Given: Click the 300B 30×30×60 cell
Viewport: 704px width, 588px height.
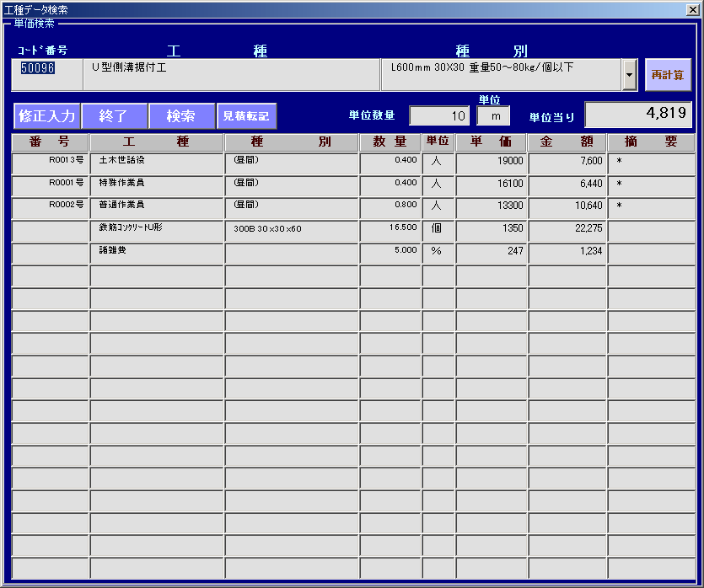Looking at the screenshot, I should [x=292, y=231].
